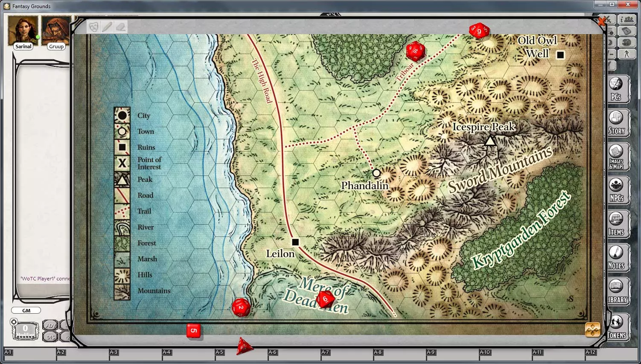Select hotkey slot A-4
641x364 pixels.
[x=188, y=354]
